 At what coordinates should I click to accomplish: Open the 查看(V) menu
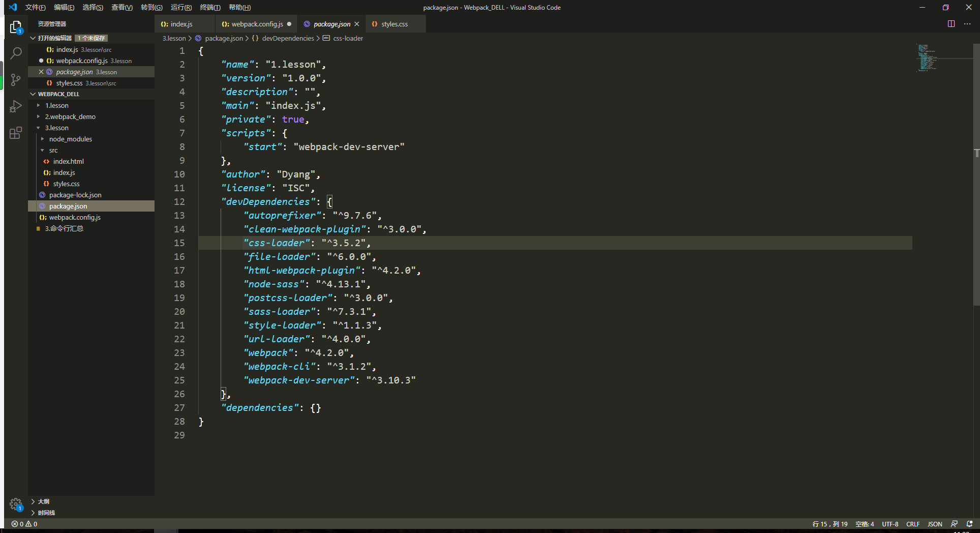click(122, 7)
